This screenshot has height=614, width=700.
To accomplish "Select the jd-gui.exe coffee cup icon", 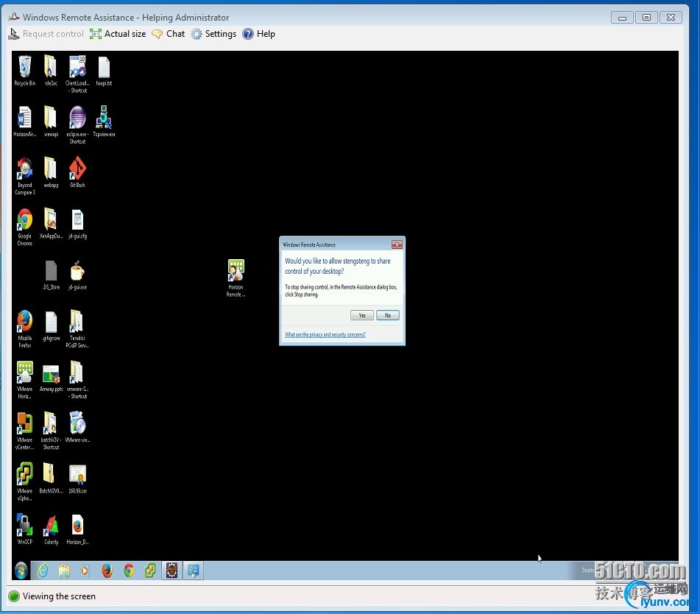I will tap(77, 274).
